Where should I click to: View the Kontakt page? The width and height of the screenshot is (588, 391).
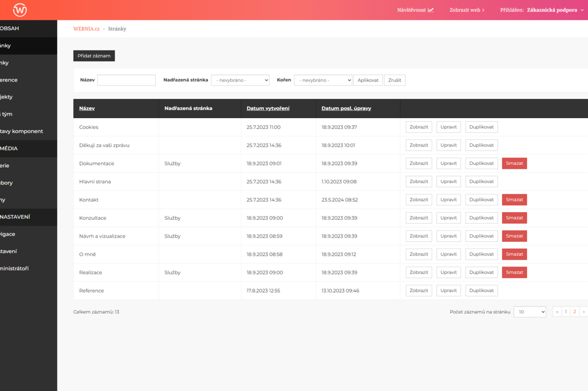pos(418,200)
